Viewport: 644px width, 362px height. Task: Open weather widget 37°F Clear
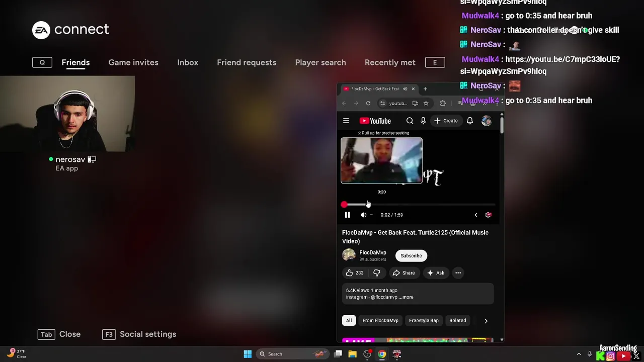[16, 354]
